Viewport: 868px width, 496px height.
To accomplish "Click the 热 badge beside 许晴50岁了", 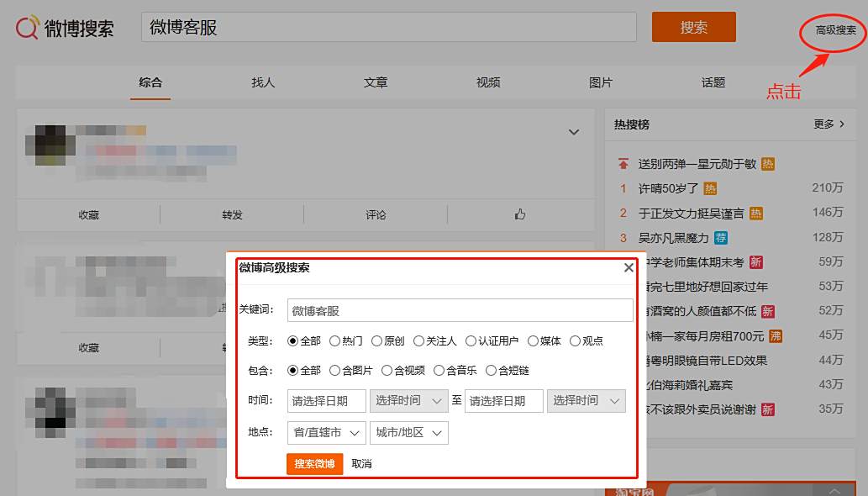I will [710, 189].
